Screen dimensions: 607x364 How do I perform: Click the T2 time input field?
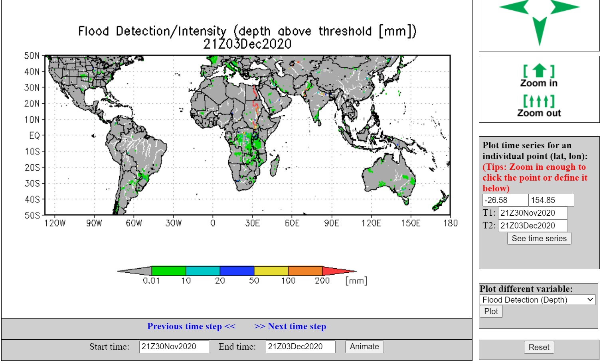pos(532,226)
